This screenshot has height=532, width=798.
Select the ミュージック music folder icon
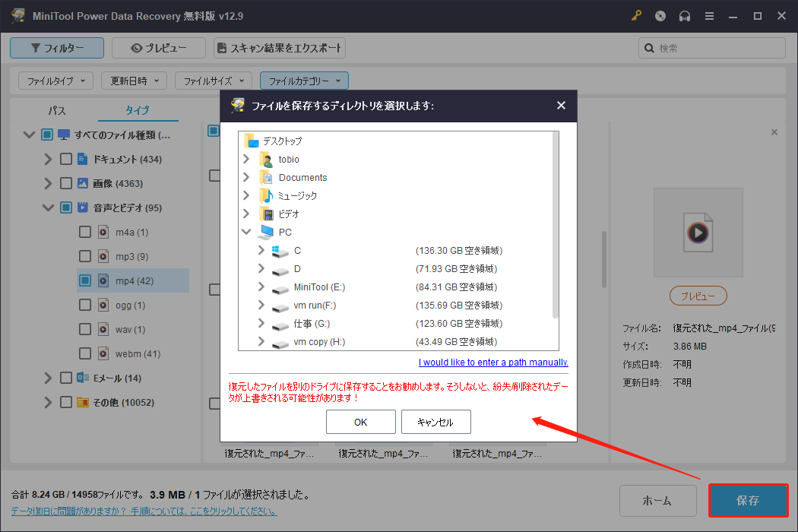(x=266, y=195)
